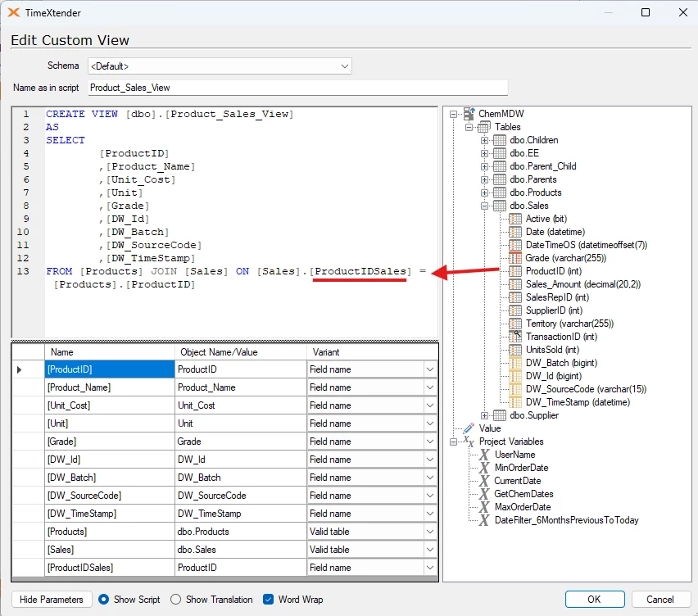
Task: Click the Tables folder icon
Action: coord(484,127)
